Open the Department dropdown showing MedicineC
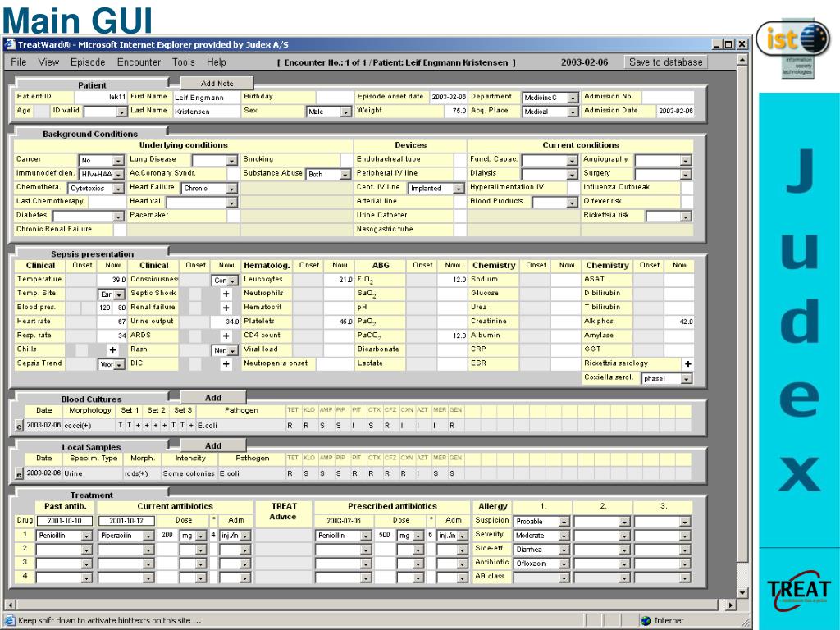The image size is (840, 630). click(x=550, y=98)
